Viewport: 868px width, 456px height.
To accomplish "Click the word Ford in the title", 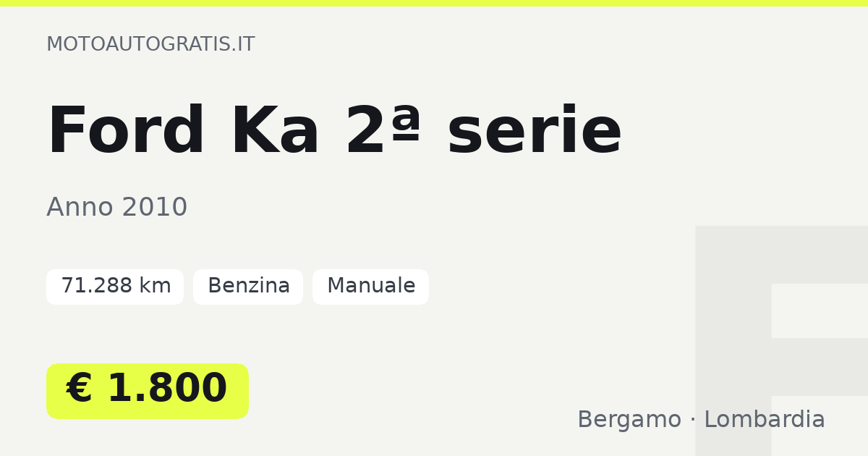I will 127,131.
